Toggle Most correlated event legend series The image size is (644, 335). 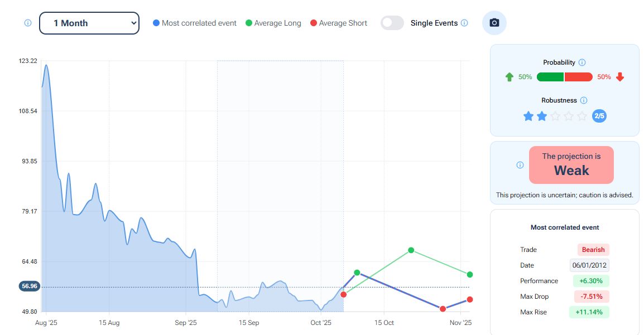(195, 23)
